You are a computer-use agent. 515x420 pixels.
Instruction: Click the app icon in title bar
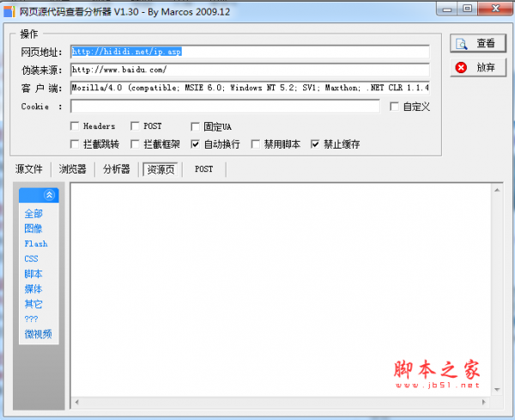(x=9, y=11)
